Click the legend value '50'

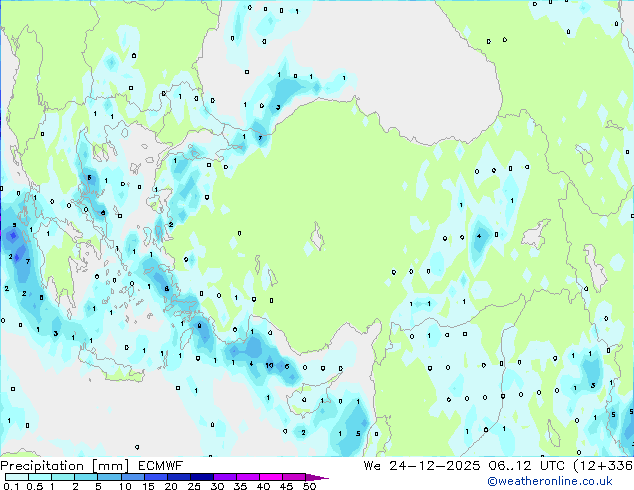pos(309,486)
